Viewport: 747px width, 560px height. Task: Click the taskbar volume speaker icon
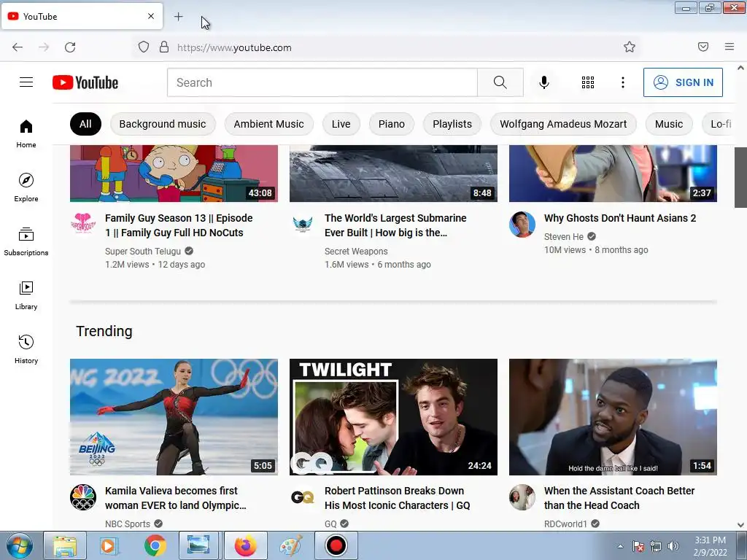point(673,546)
